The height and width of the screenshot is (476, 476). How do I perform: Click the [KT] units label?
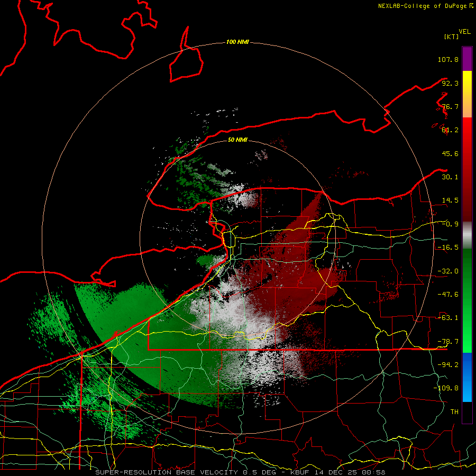tap(451, 36)
